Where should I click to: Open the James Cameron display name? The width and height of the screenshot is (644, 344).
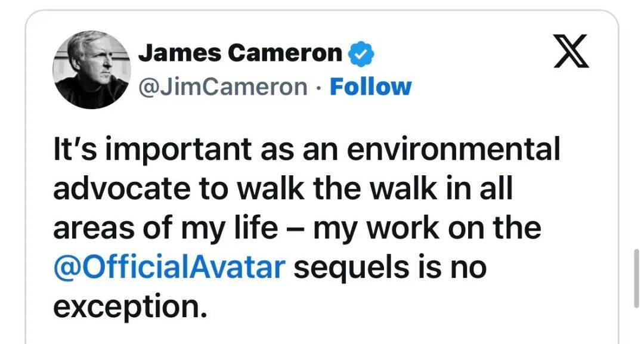pyautogui.click(x=240, y=54)
